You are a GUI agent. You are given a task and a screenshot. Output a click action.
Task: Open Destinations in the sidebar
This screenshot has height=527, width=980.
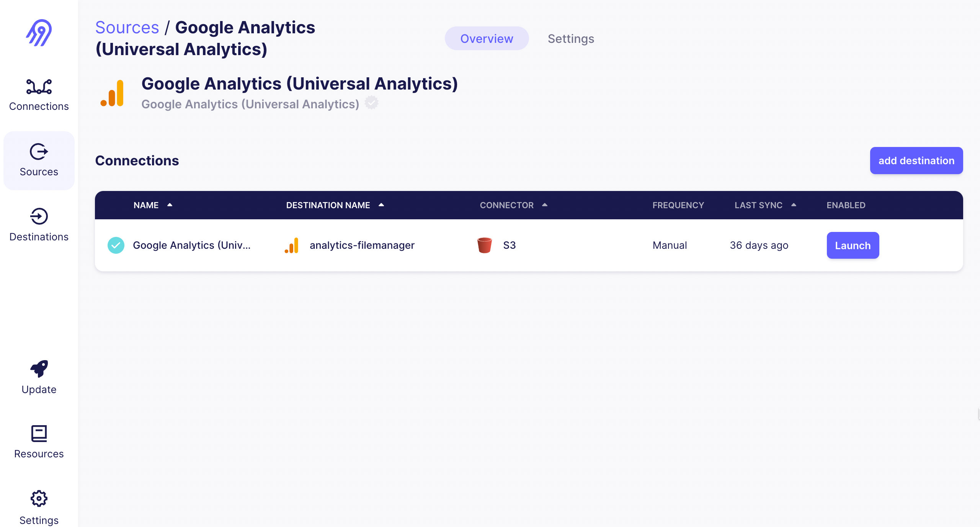(39, 225)
